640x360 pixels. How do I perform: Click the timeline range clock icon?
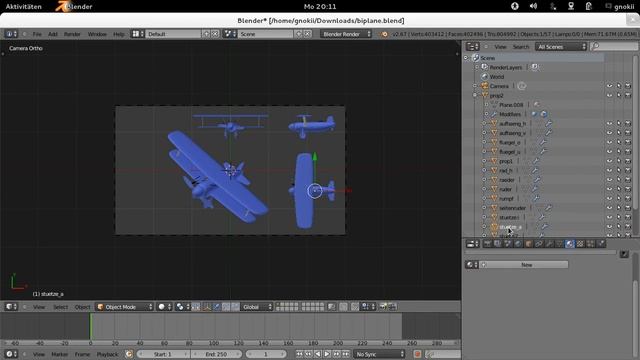(129, 354)
